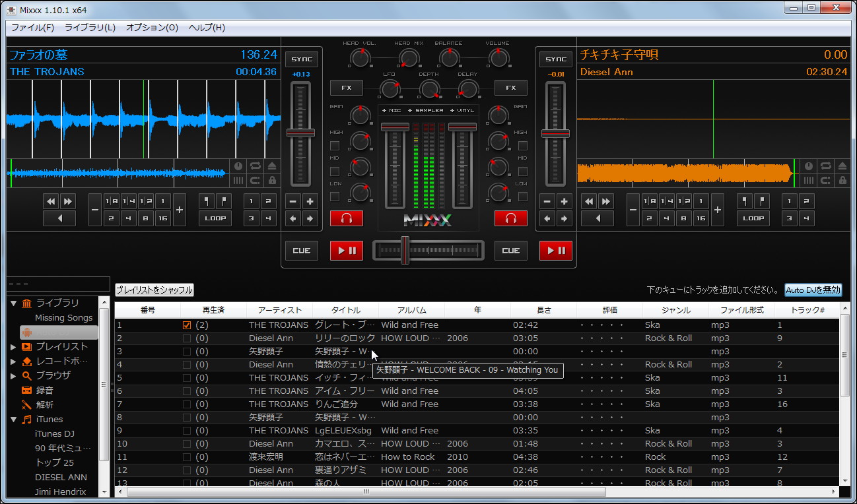
Task: Toggle the left channel HIGH kill box
Action: tap(335, 145)
